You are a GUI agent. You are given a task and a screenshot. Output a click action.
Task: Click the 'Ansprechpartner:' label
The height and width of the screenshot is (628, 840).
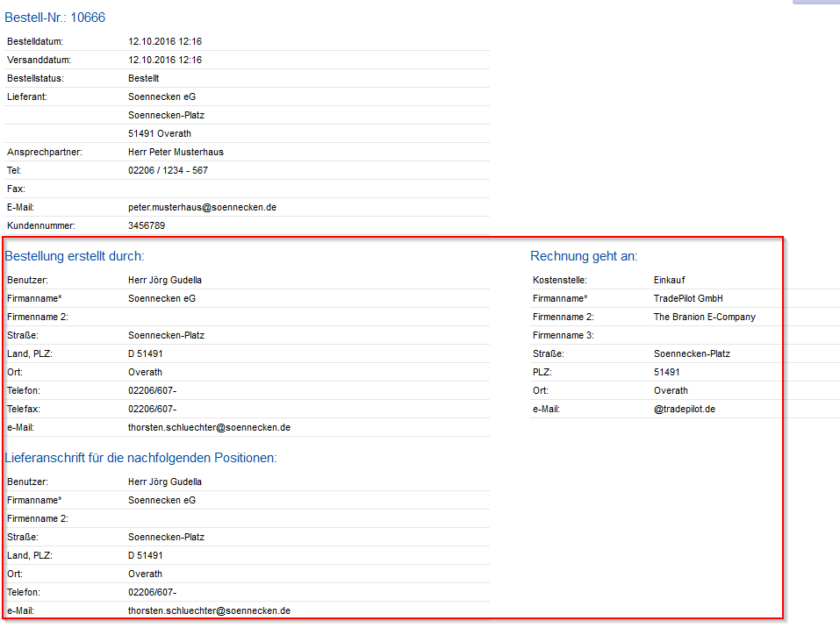(45, 152)
